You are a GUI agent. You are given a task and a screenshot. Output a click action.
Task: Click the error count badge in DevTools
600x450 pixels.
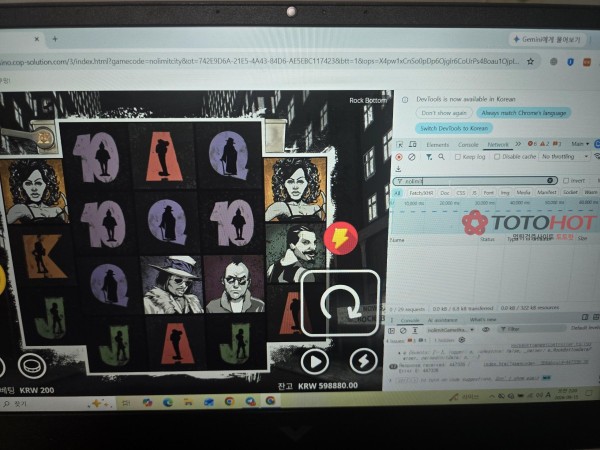[x=532, y=144]
